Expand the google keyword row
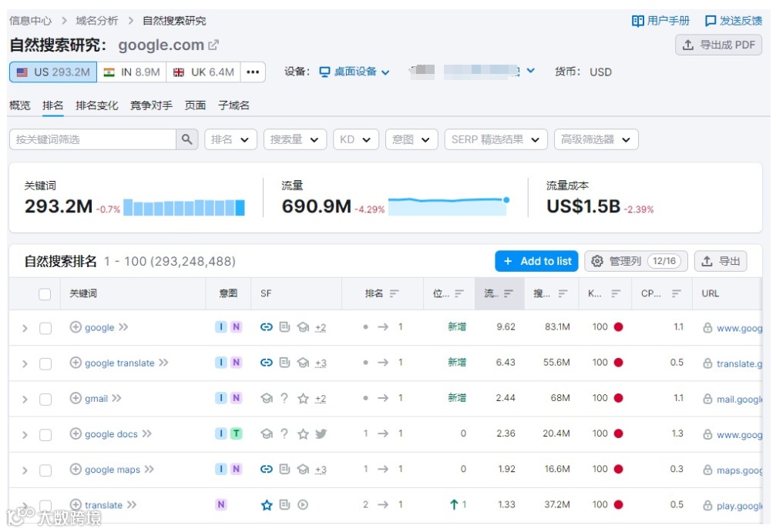The width and height of the screenshot is (776, 532). (25, 328)
